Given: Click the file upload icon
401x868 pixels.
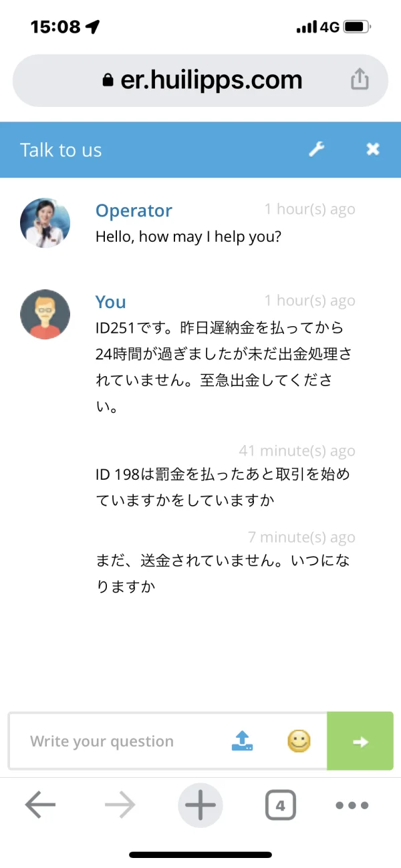Looking at the screenshot, I should [x=243, y=740].
